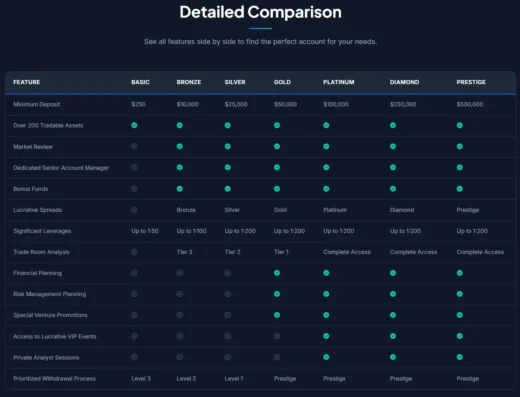Click the Significant Leverages row label
Viewport: 520px width, 397px height.
pos(42,231)
